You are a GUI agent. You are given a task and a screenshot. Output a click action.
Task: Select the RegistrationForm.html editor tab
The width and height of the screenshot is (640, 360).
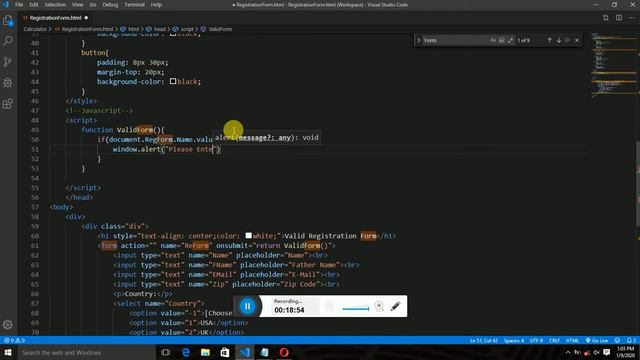pyautogui.click(x=55, y=18)
